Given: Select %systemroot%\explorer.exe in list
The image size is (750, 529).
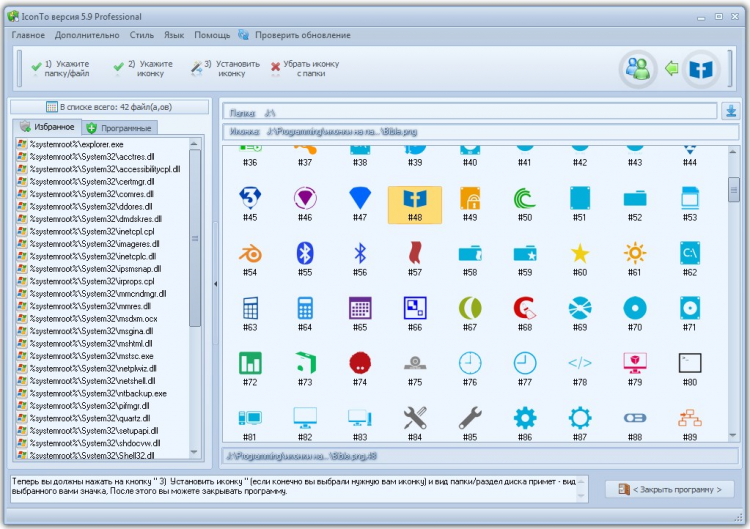Looking at the screenshot, I should [102, 144].
